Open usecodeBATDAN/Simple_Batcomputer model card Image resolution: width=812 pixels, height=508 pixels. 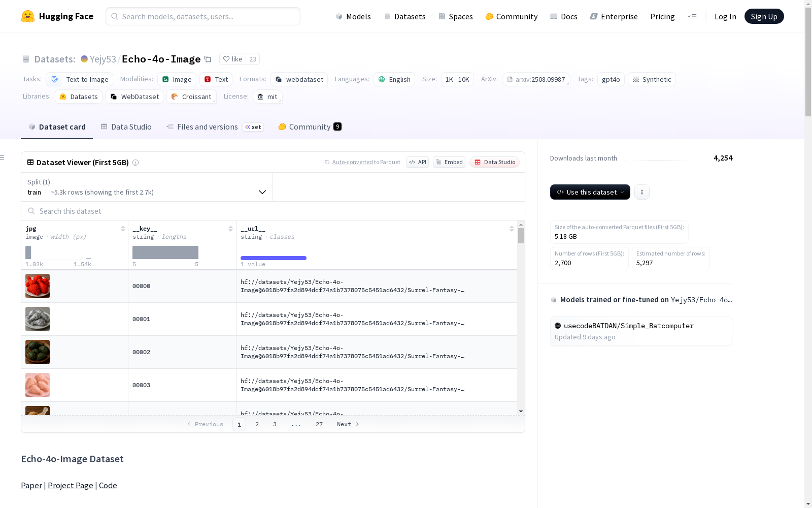[x=641, y=331]
